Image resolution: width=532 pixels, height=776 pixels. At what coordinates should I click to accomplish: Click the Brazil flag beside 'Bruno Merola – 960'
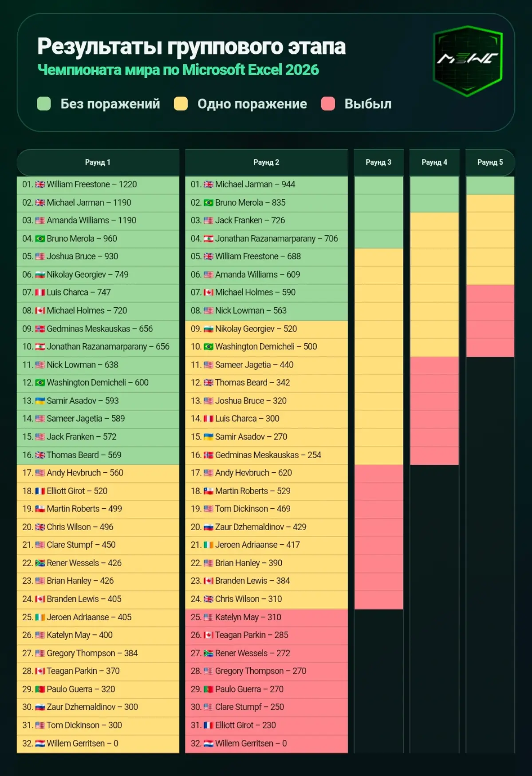tap(40, 239)
